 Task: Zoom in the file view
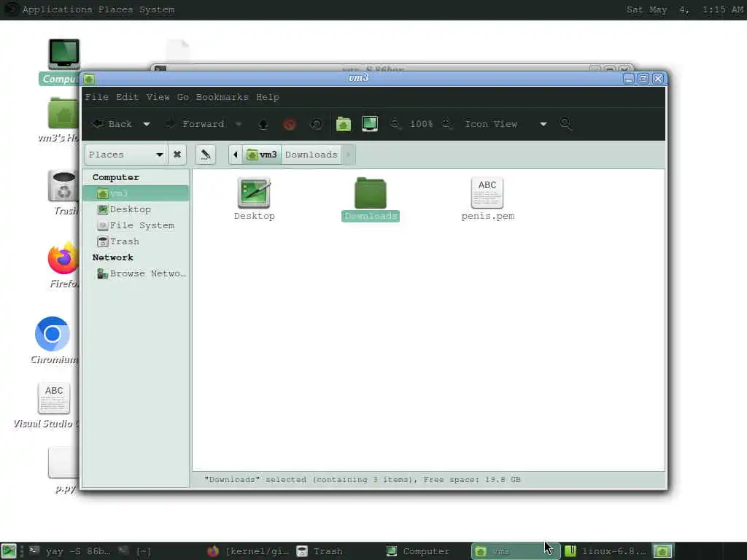pos(447,124)
